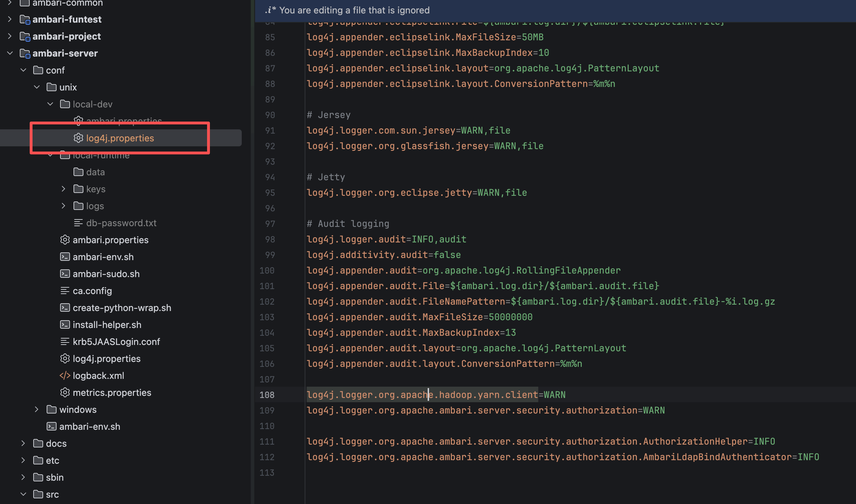Collapse the src folder

click(x=23, y=494)
